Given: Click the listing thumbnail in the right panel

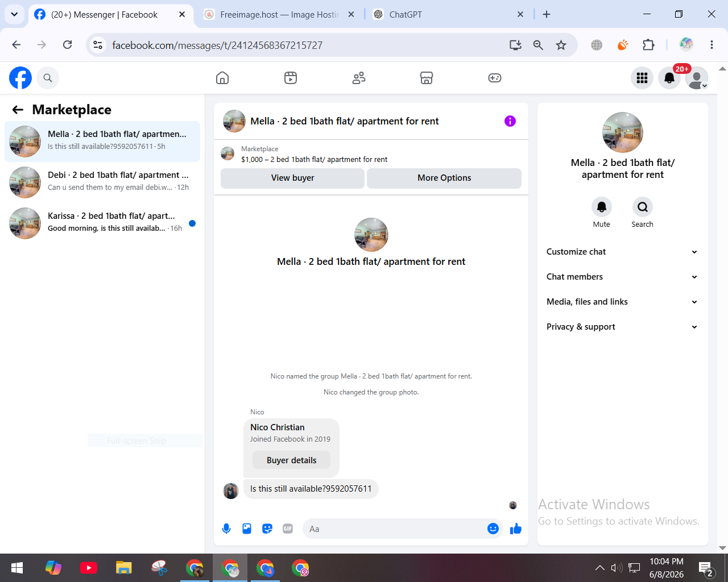Looking at the screenshot, I should tap(623, 132).
